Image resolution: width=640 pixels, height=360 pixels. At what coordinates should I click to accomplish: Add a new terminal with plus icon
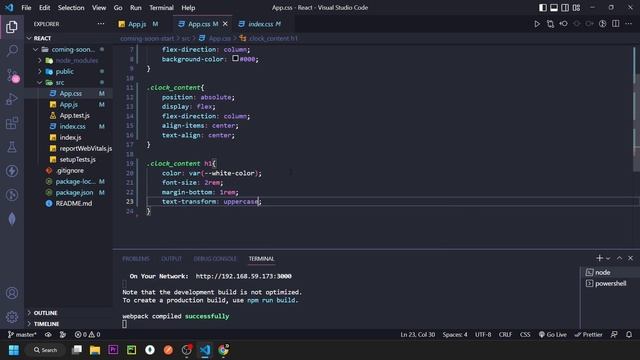point(599,258)
